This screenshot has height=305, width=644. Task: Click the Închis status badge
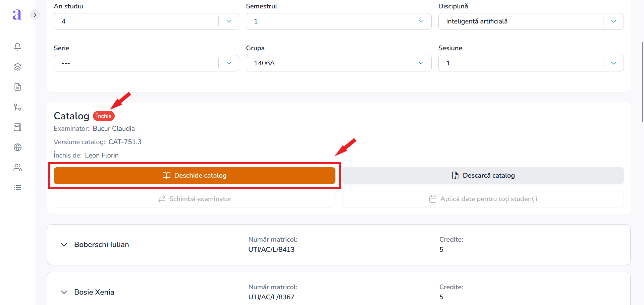pyautogui.click(x=104, y=116)
